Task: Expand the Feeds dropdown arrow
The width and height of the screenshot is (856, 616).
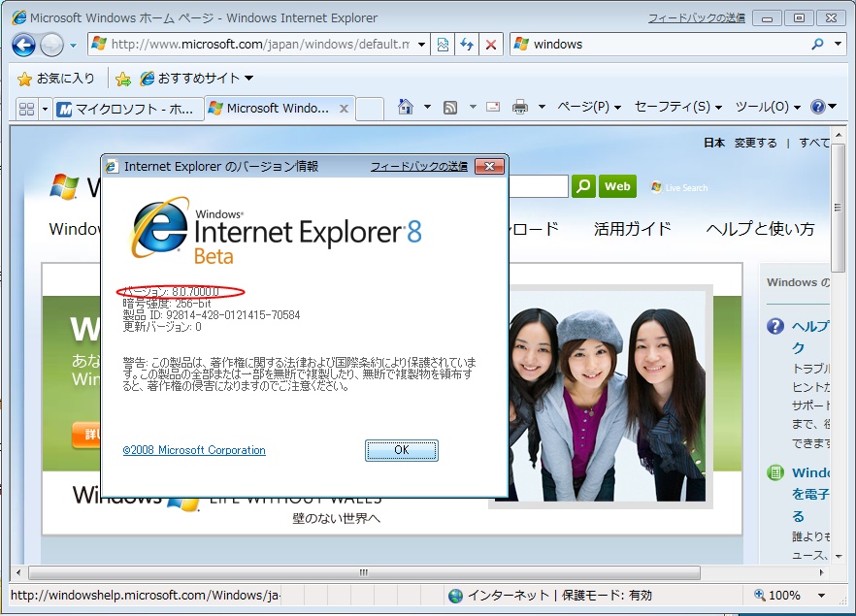Action: tap(473, 107)
